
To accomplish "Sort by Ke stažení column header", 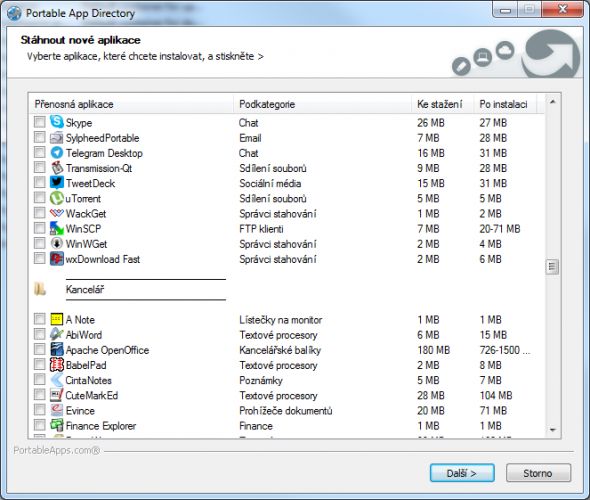I will [x=442, y=104].
